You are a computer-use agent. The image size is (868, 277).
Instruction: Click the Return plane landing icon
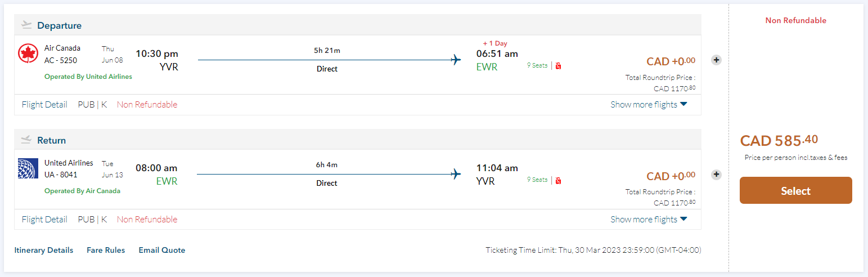click(x=26, y=140)
